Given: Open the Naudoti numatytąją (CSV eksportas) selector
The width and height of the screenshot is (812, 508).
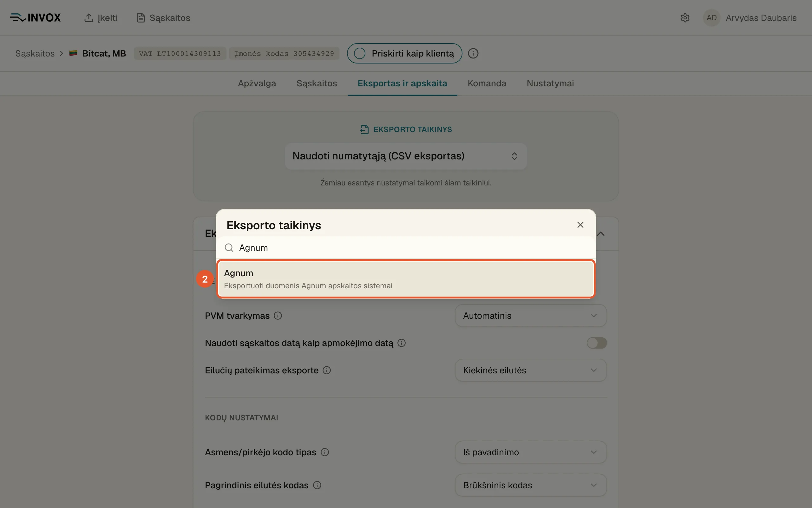Looking at the screenshot, I should pyautogui.click(x=406, y=156).
